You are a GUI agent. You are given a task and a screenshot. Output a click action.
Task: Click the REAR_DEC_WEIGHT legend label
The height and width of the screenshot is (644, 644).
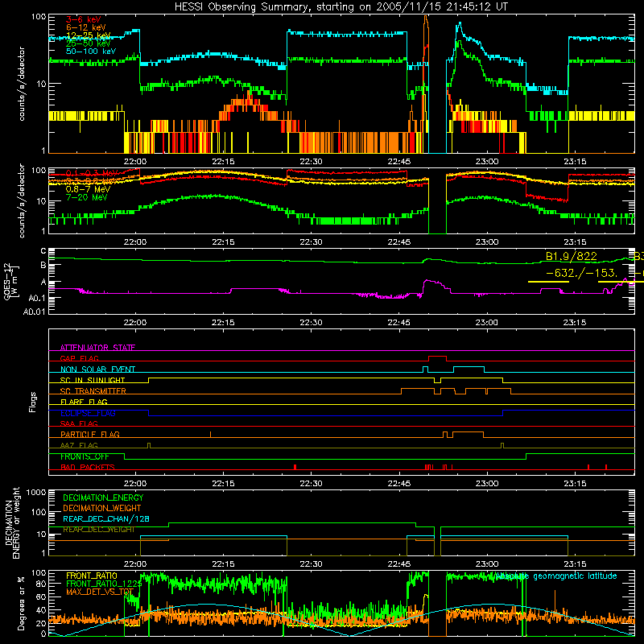[98, 530]
